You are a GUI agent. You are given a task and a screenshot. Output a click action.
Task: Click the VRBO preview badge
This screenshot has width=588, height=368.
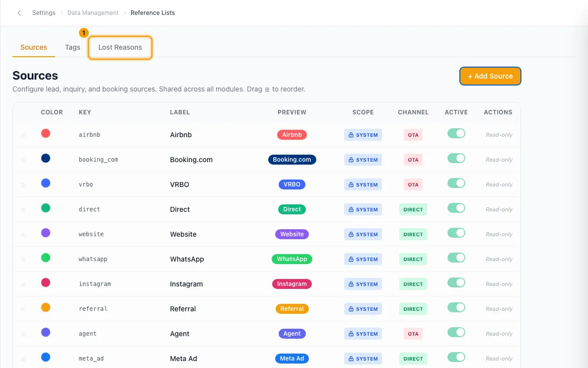point(292,184)
